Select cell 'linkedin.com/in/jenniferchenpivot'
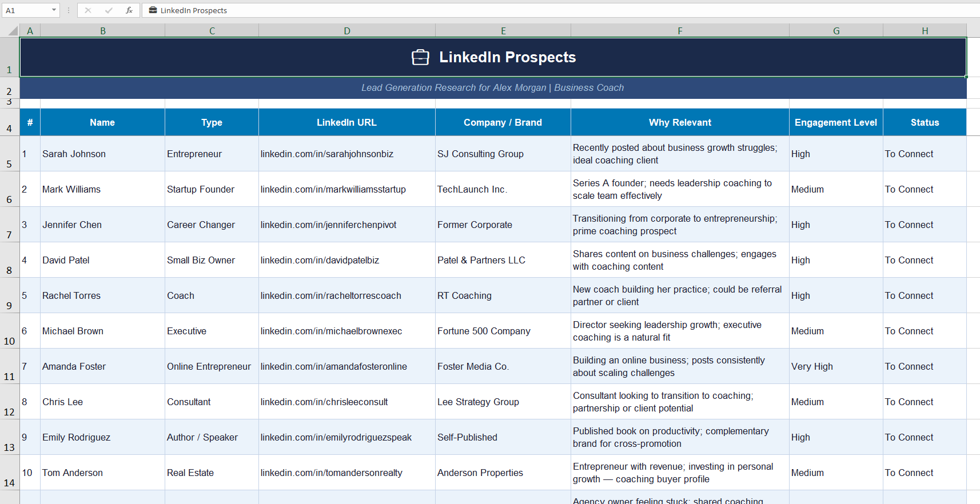Screen dimensions: 980x504 (x=347, y=225)
